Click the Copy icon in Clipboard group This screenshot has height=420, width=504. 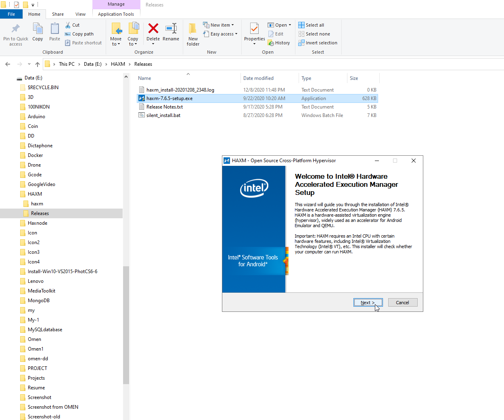click(x=38, y=29)
